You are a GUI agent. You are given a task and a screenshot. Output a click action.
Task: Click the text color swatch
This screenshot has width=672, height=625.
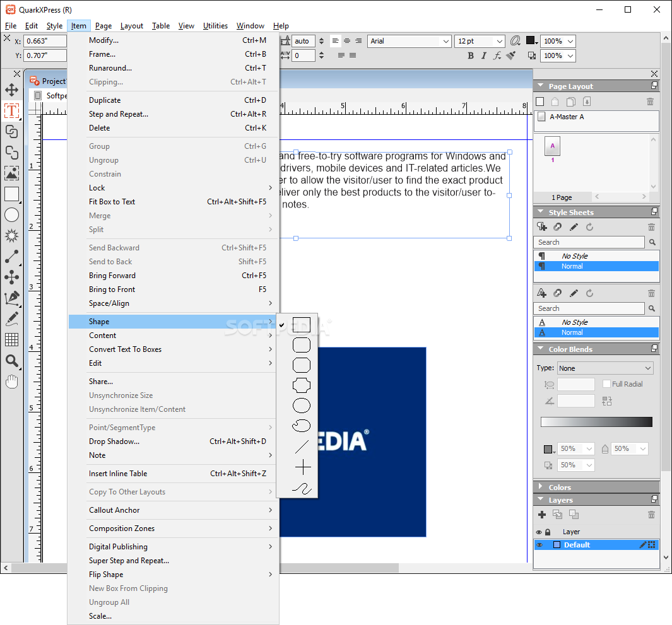point(530,40)
